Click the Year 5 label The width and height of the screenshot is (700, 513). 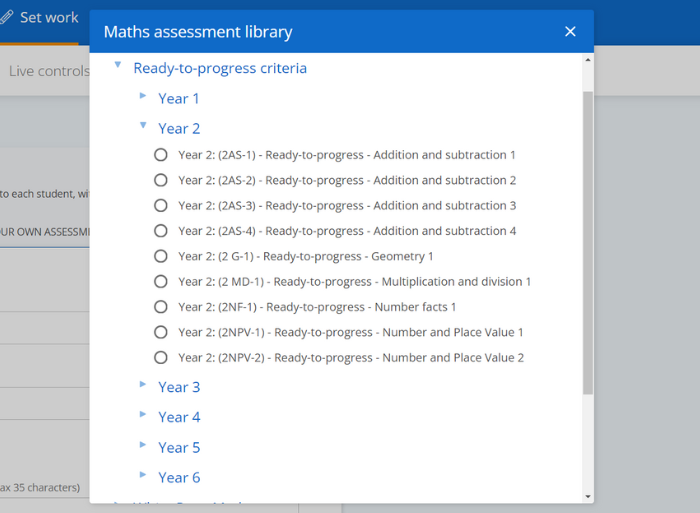point(179,447)
